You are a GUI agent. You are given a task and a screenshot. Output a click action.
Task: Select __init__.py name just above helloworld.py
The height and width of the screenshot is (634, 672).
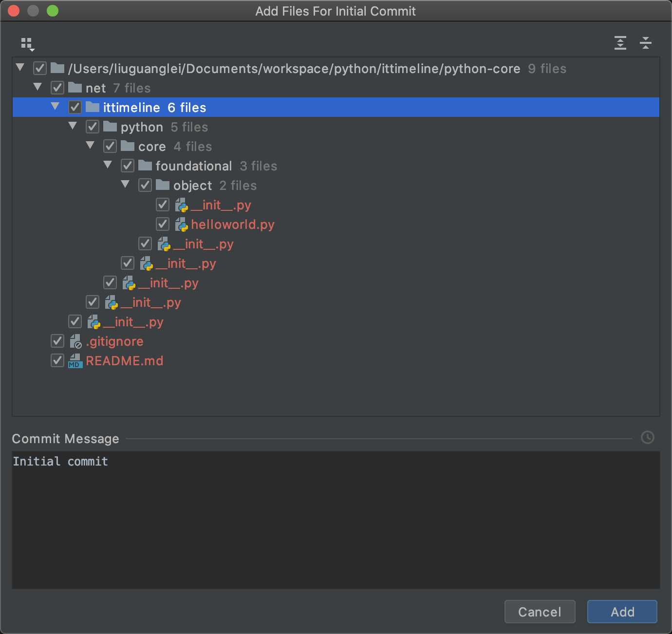coord(221,205)
